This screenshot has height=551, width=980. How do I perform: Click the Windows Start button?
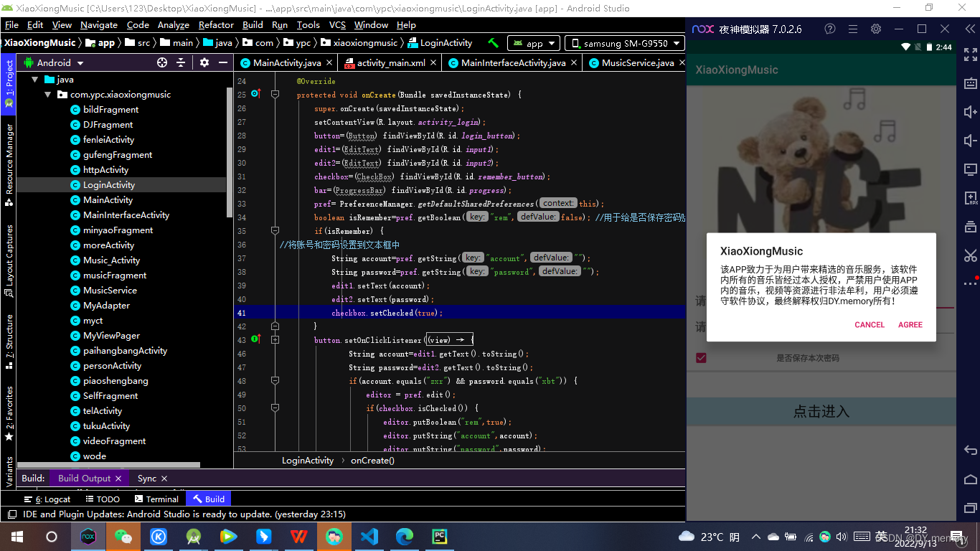coord(17,536)
